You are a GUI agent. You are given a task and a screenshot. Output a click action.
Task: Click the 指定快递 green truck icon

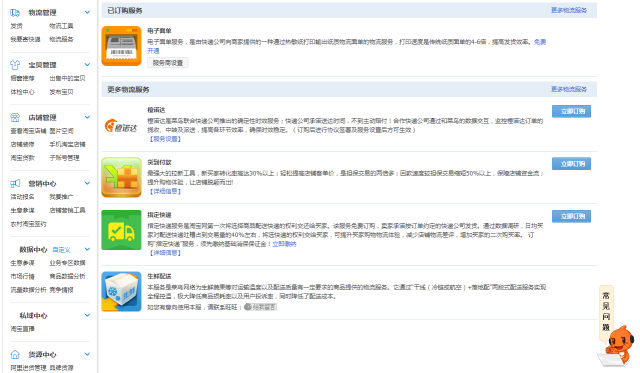point(121,230)
